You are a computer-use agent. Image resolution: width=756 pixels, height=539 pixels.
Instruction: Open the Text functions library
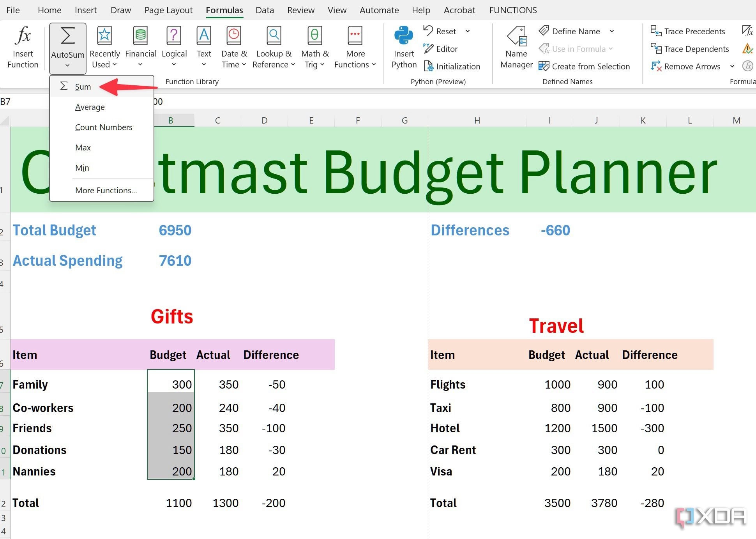click(203, 47)
